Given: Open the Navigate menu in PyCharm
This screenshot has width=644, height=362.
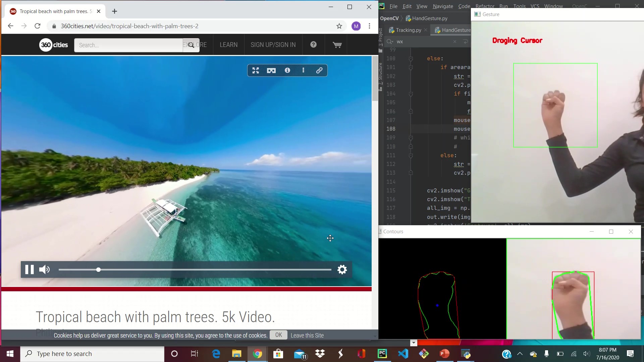Looking at the screenshot, I should click(443, 6).
